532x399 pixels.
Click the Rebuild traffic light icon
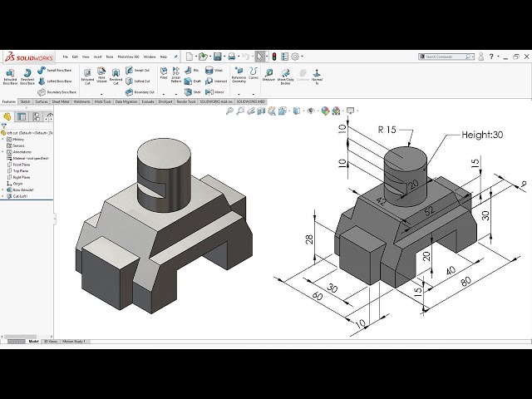tap(274, 57)
